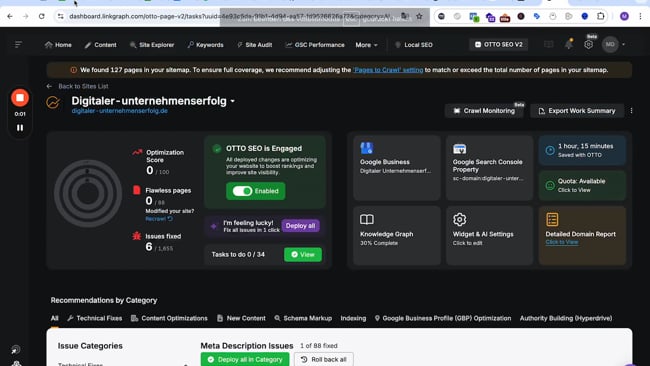
Task: Open the 'Pages to Crawl' setting link
Action: point(388,70)
